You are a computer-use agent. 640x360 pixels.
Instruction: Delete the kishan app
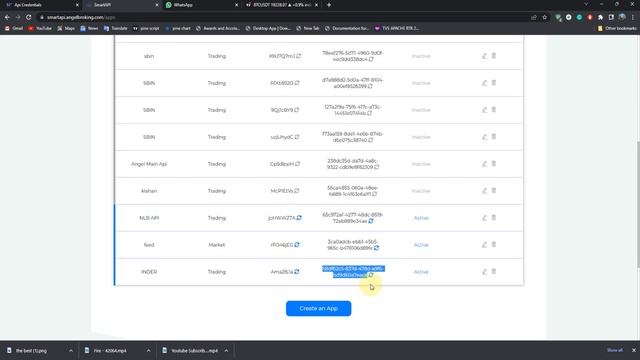494,191
